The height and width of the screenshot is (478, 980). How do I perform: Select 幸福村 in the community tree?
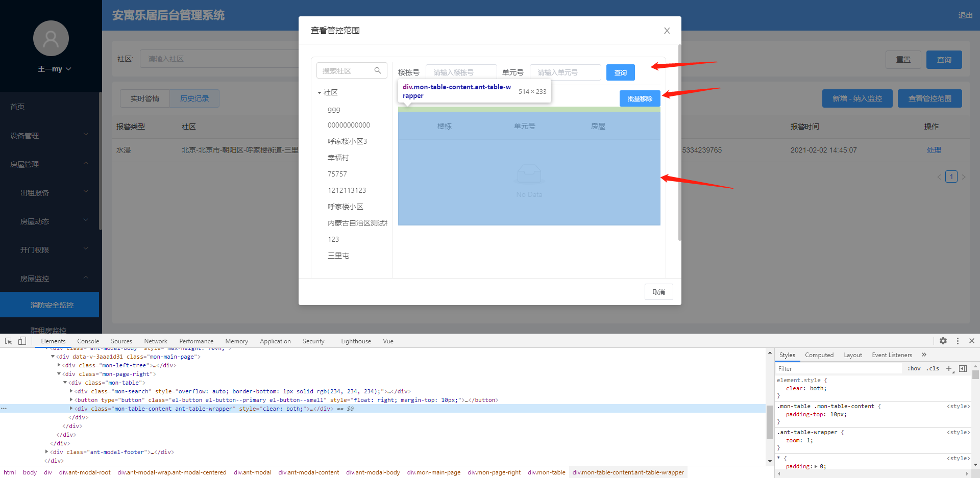pyautogui.click(x=338, y=158)
